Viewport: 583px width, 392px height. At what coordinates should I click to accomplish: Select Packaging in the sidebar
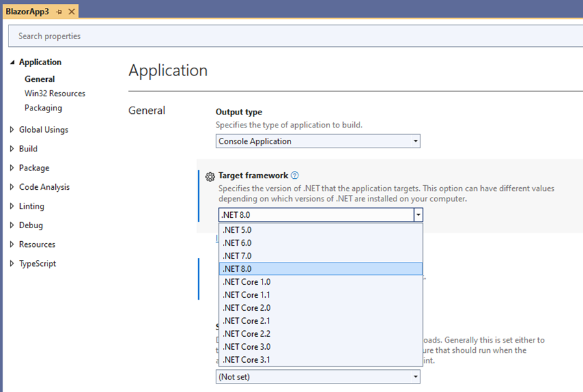[x=44, y=108]
